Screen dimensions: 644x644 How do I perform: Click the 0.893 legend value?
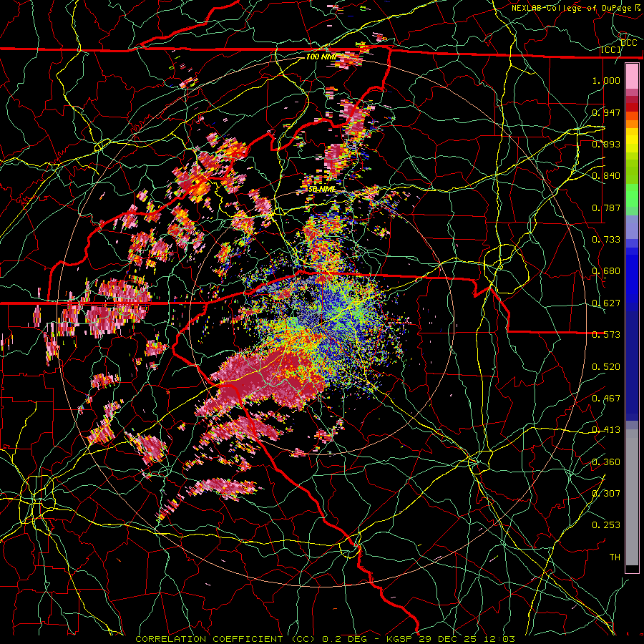[606, 144]
